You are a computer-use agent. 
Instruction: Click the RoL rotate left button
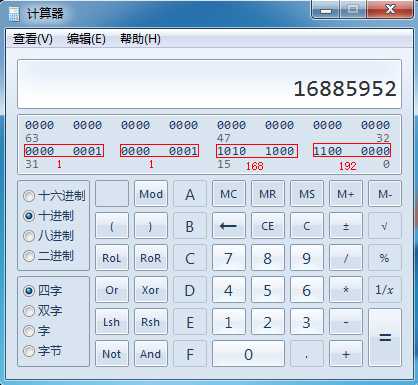[x=112, y=258]
